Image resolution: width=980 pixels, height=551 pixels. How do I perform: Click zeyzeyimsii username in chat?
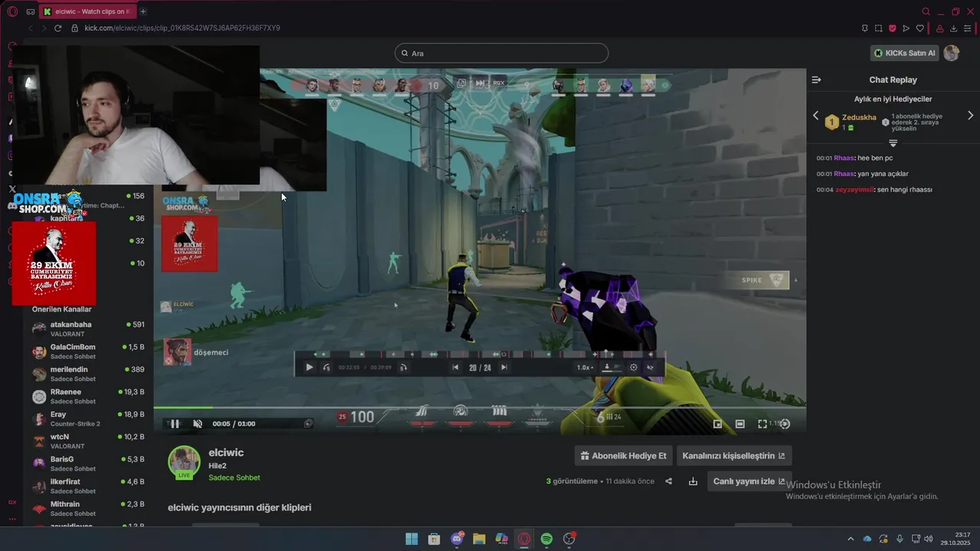click(854, 189)
